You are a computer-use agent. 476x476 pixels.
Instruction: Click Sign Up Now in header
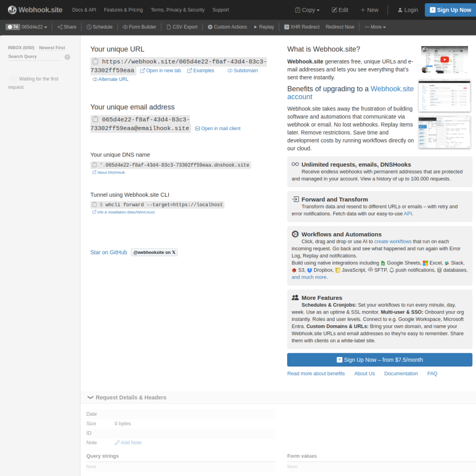(451, 10)
